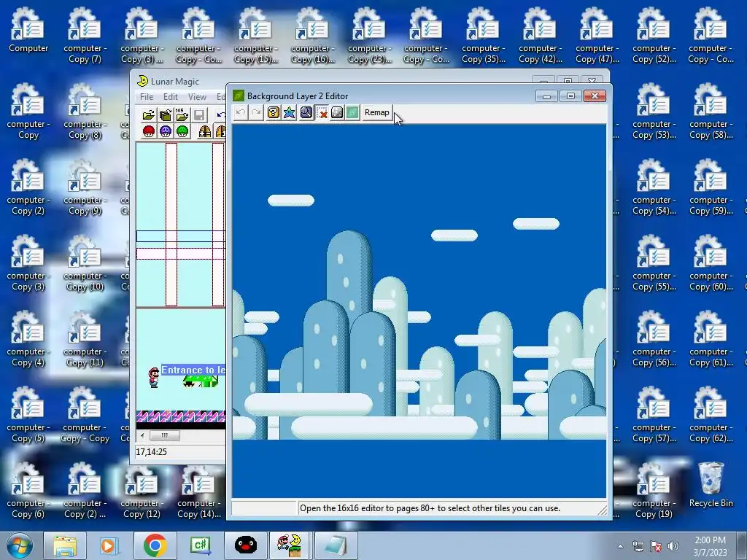
Task: Click the left scroll arrow in Lunar Magic
Action: pos(142,435)
